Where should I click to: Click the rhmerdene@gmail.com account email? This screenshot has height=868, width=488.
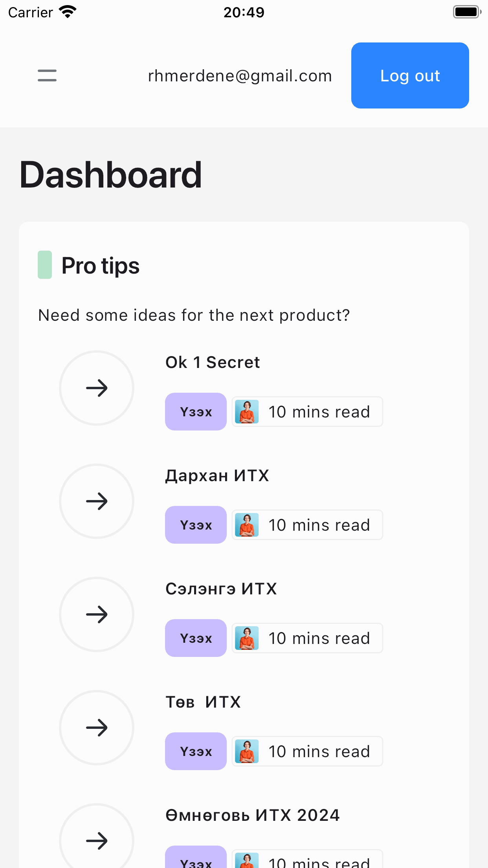[x=240, y=76]
